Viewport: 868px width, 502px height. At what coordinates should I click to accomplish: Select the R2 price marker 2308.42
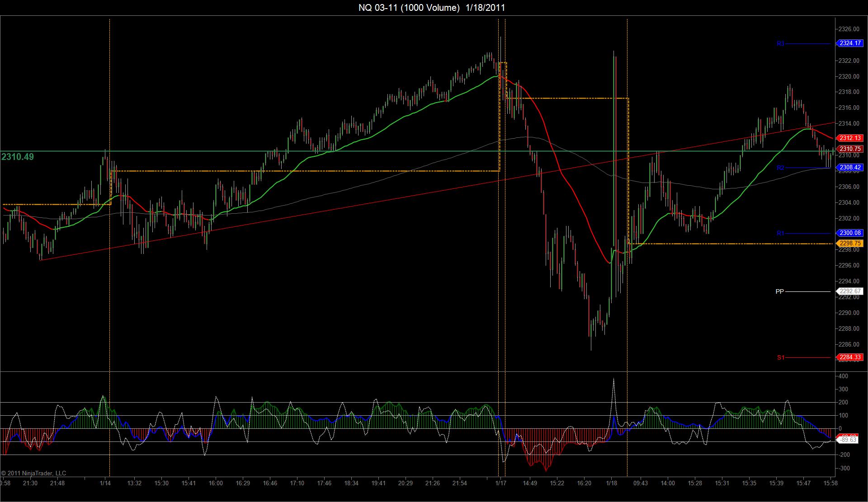coord(850,168)
